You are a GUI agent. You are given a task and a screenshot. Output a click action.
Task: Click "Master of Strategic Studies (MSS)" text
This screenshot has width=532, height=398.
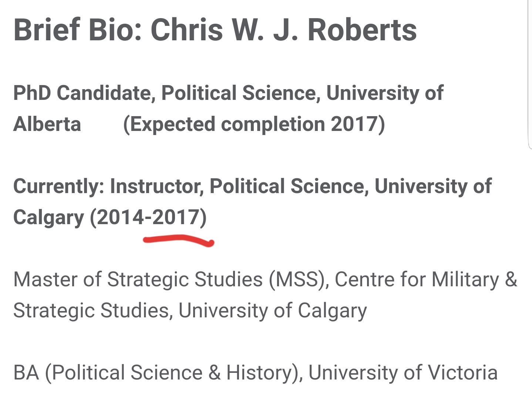(x=171, y=280)
